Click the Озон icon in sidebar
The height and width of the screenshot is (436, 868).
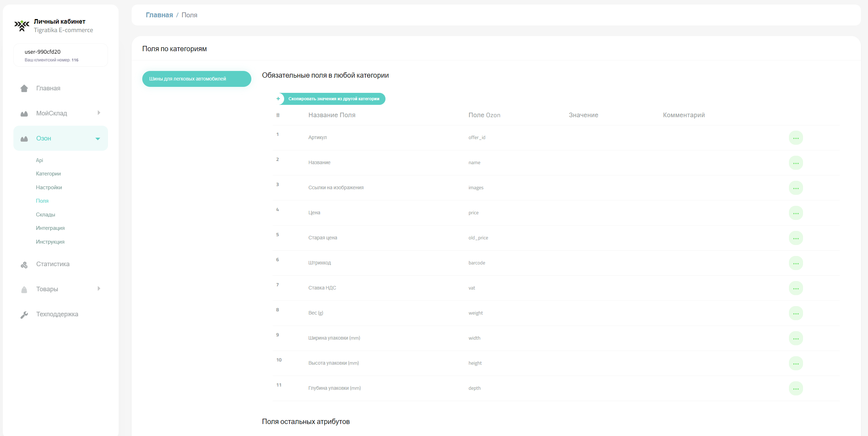click(24, 139)
